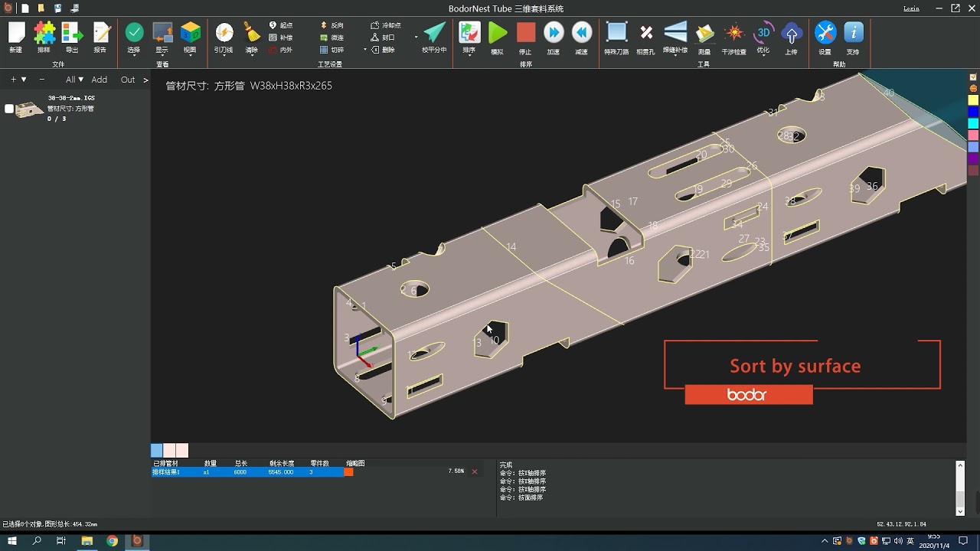Run the 干涉检查 interference check
The height and width of the screenshot is (551, 980).
click(734, 33)
